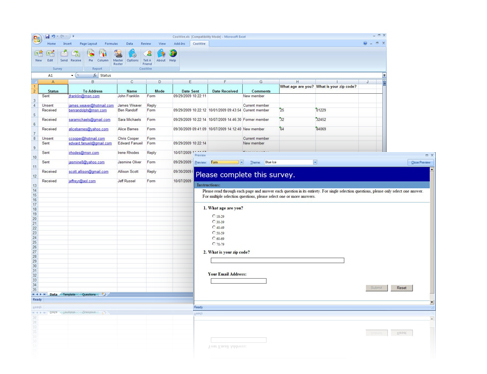Select the 40-49 age radio button
The height and width of the screenshot is (374, 487).
point(214,227)
